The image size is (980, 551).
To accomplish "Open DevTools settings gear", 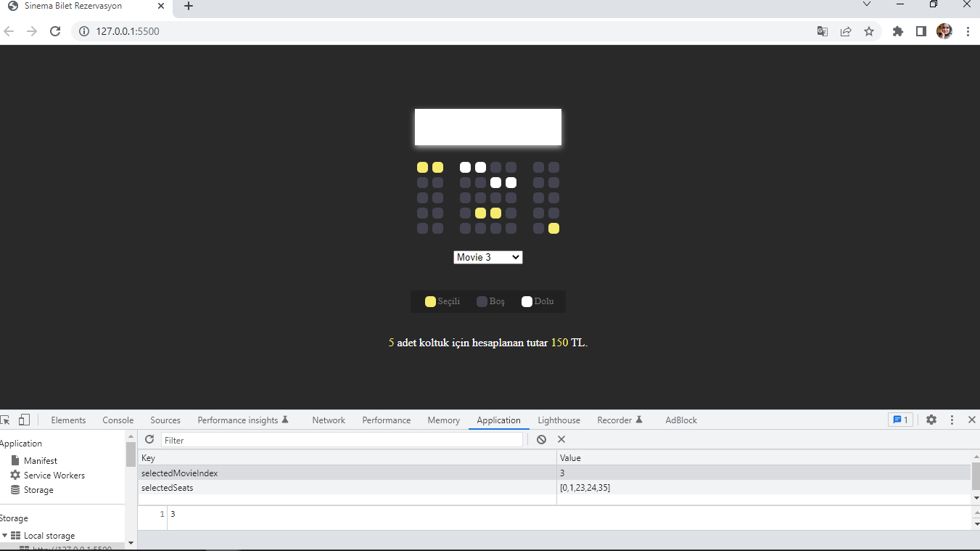I will click(931, 420).
